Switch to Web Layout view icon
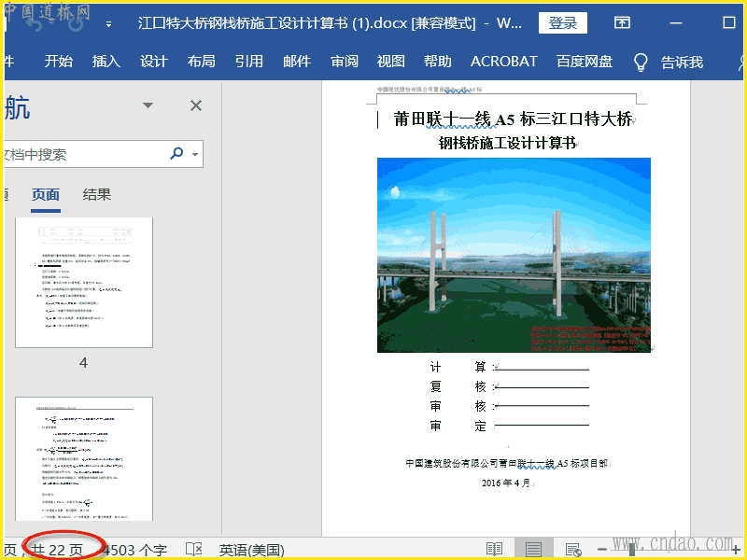Image resolution: width=747 pixels, height=560 pixels. [573, 549]
